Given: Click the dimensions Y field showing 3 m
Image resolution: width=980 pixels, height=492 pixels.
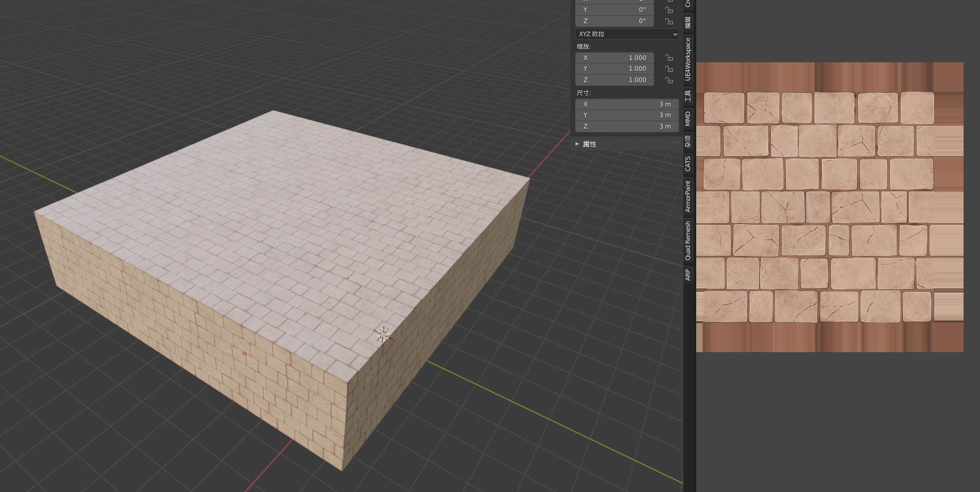Looking at the screenshot, I should (627, 115).
